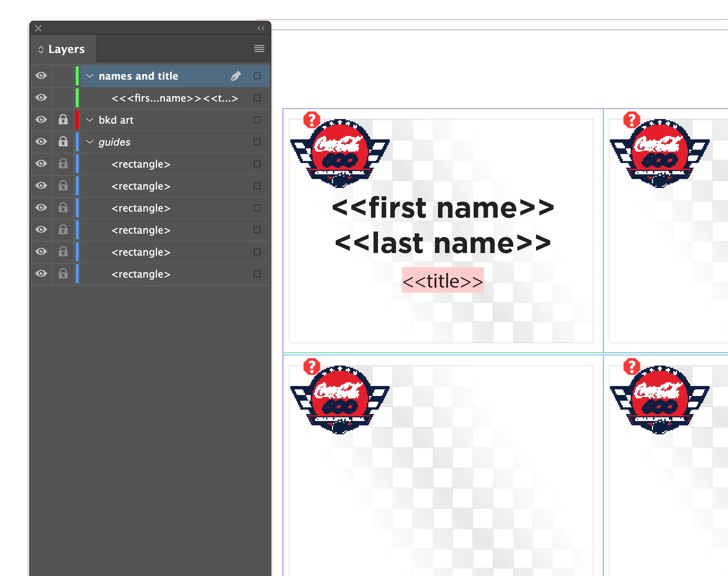Screen dimensions: 728x576
Task: Click the pen icon on names and title layer
Action: (236, 76)
